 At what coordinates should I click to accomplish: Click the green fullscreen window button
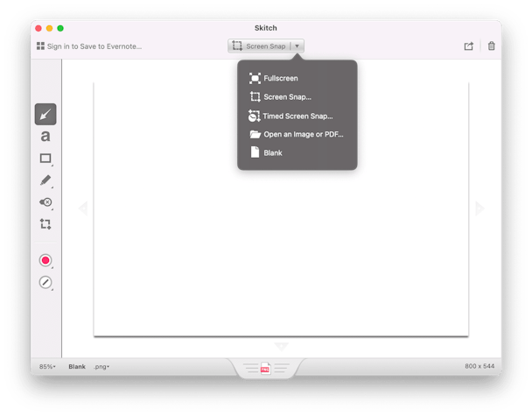(x=60, y=28)
